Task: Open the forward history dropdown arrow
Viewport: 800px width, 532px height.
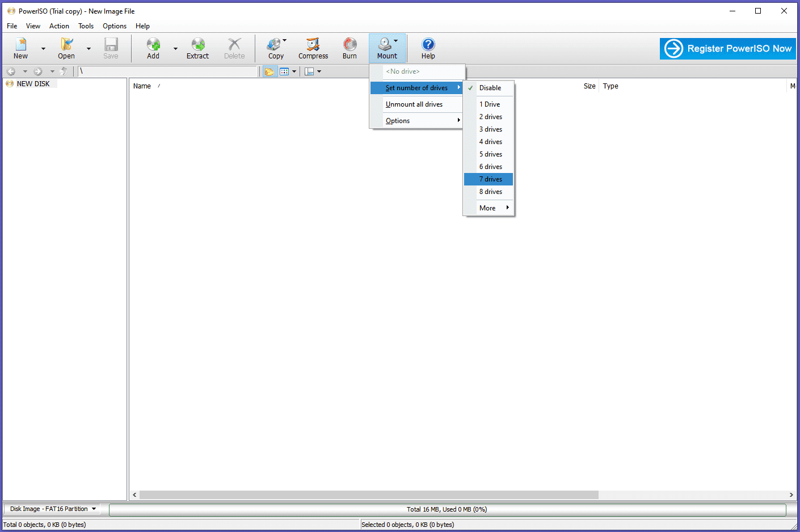Action: [x=52, y=71]
